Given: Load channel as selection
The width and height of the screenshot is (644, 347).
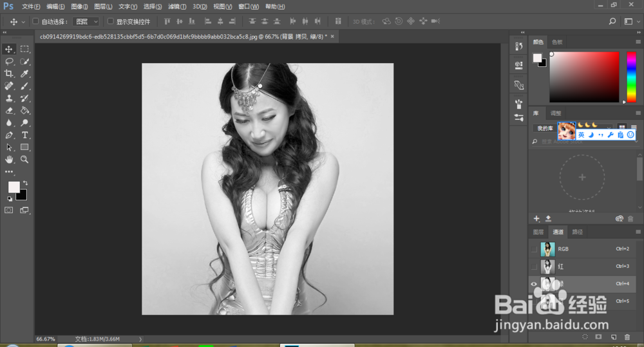Looking at the screenshot, I should coord(585,337).
